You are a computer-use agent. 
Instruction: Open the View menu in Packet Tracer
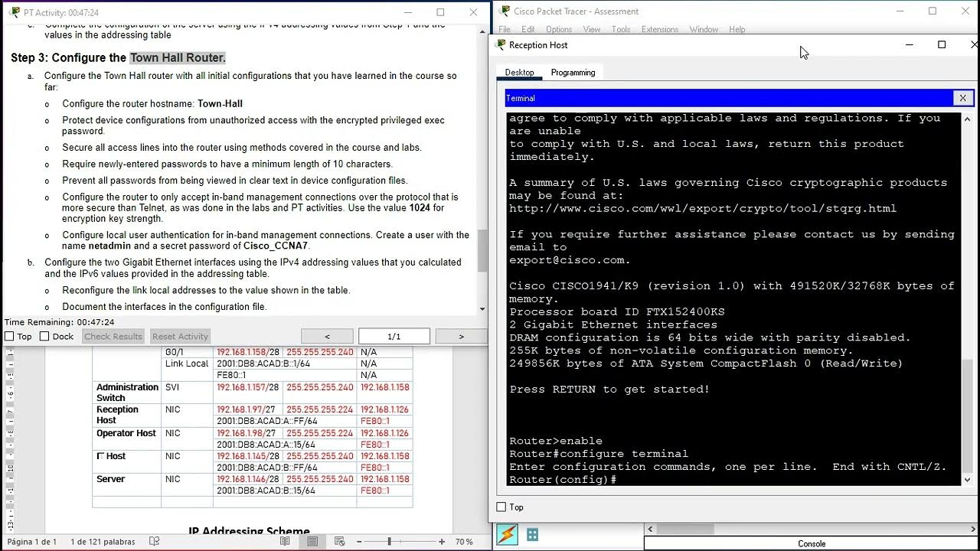592,29
